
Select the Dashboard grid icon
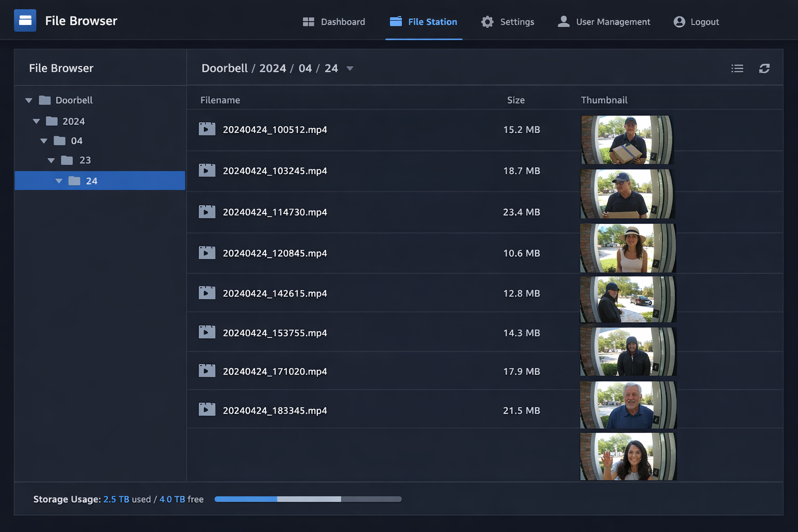click(308, 21)
